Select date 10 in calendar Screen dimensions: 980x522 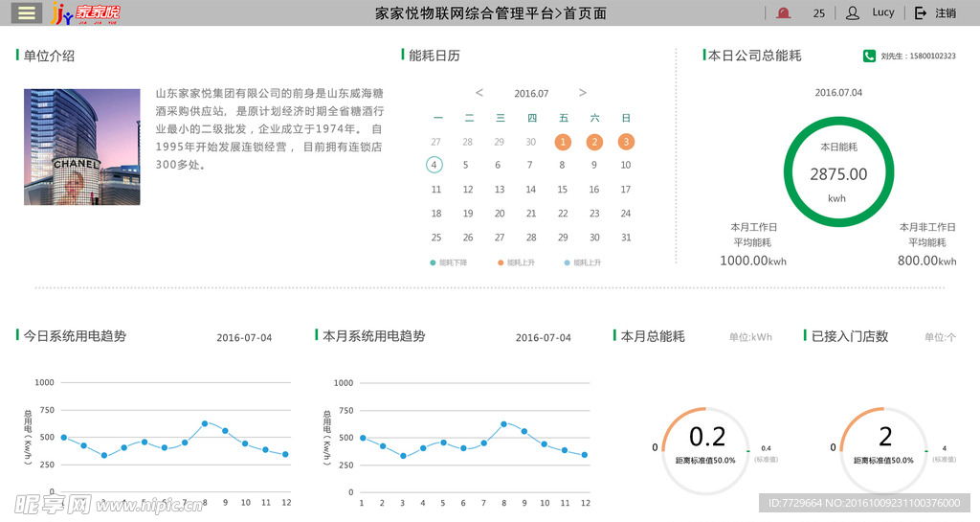coord(626,165)
